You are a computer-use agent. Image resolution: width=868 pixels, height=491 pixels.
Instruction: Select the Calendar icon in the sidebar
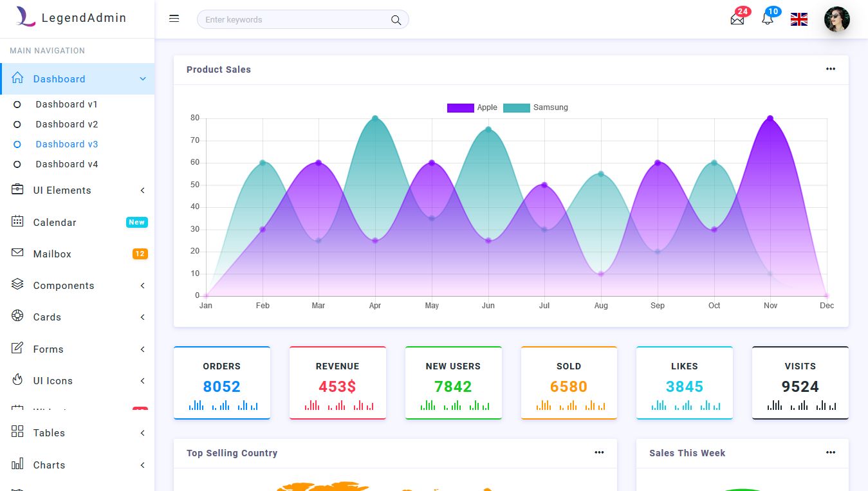tap(17, 221)
